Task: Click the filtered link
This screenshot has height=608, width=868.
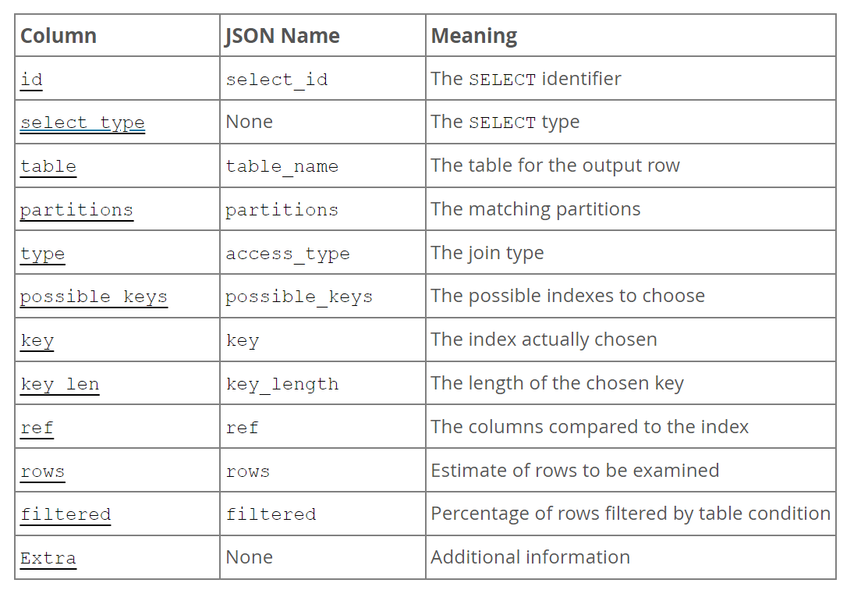Action: 66,515
